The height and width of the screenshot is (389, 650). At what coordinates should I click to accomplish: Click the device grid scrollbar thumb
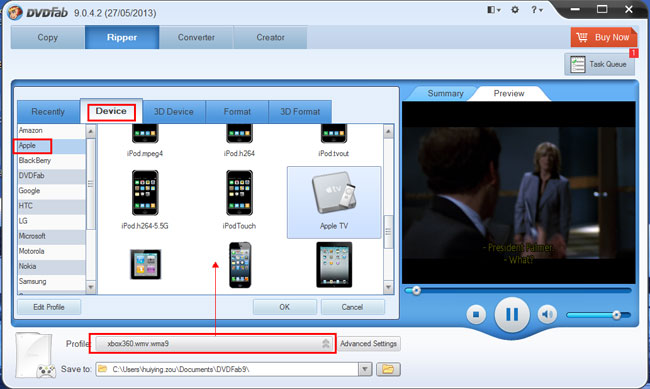388,232
